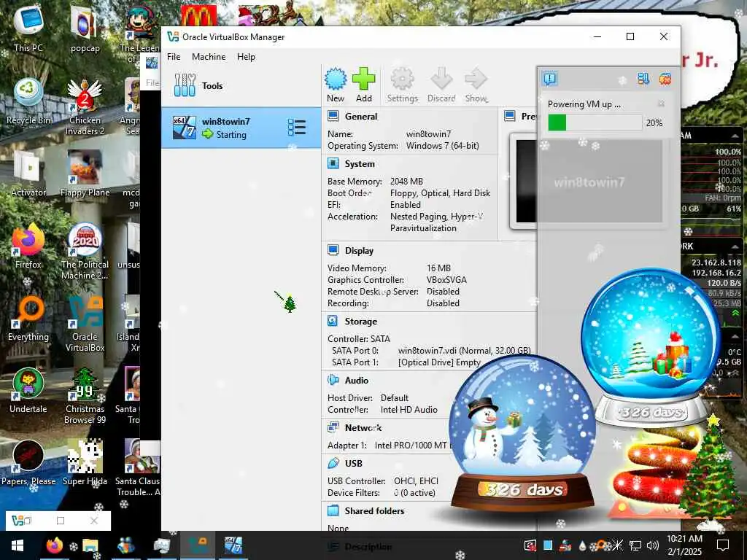Launch the Super Hilda desktop shortcut
Image resolution: width=747 pixels, height=560 pixels.
pyautogui.click(x=85, y=463)
